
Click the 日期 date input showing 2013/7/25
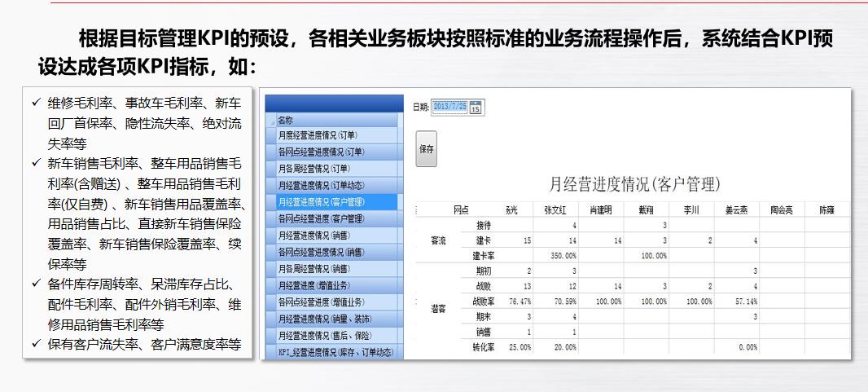click(449, 107)
